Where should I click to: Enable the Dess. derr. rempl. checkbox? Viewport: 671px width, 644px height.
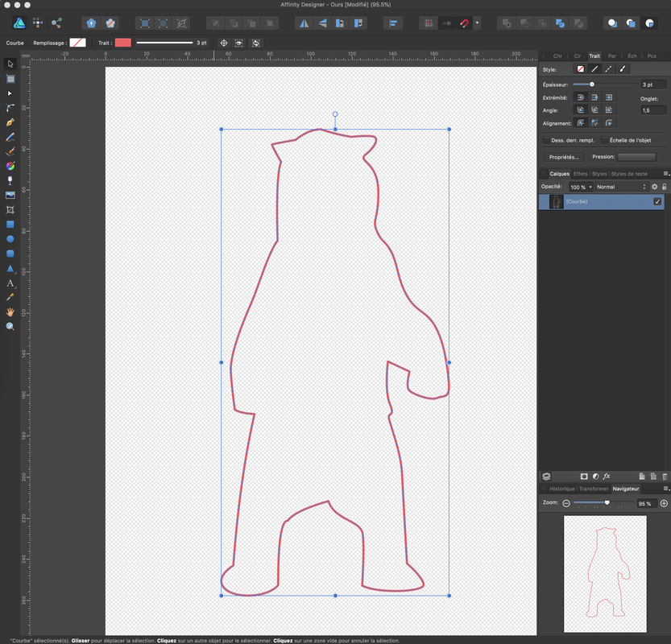(546, 140)
